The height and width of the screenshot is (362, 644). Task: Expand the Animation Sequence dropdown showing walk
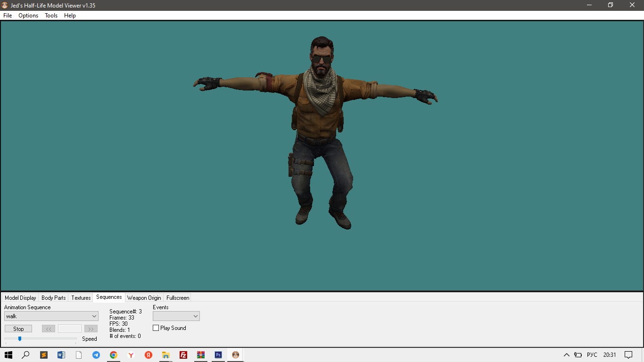[x=51, y=316]
